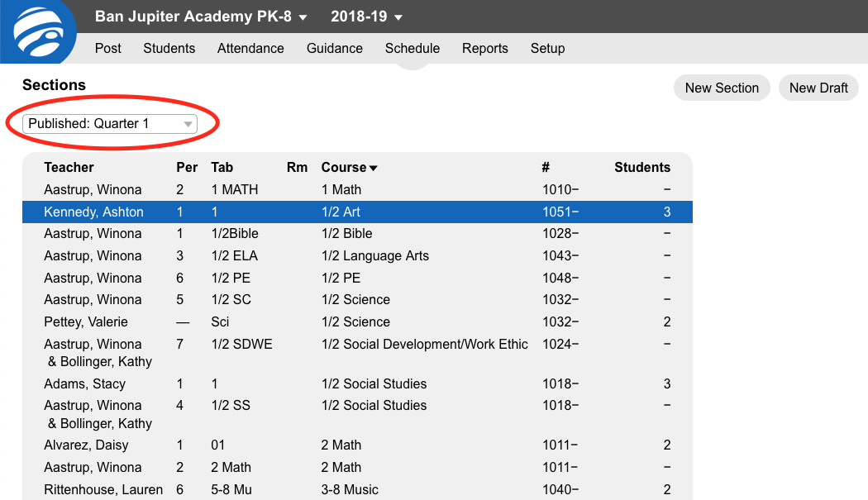Image resolution: width=868 pixels, height=500 pixels.
Task: Sort sections by Students column header
Action: point(642,167)
